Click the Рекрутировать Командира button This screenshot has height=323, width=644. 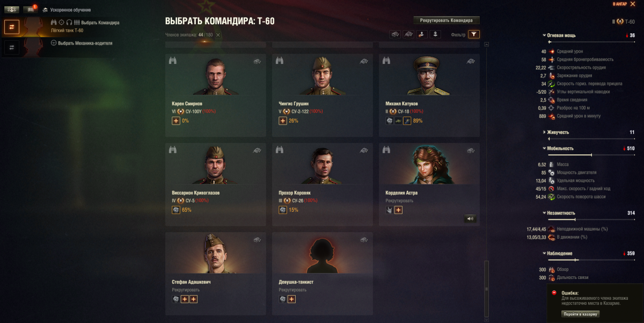(x=447, y=20)
